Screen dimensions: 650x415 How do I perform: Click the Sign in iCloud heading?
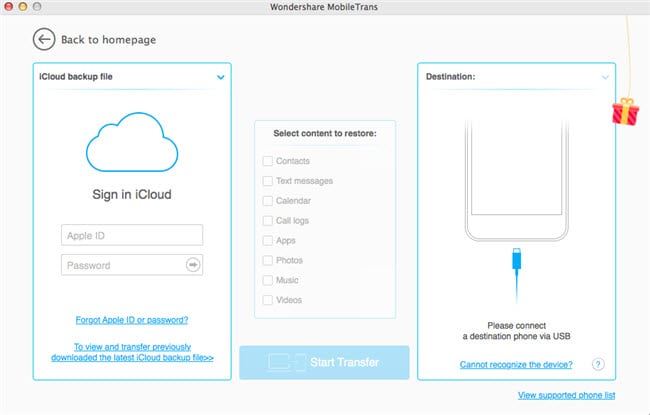(132, 194)
